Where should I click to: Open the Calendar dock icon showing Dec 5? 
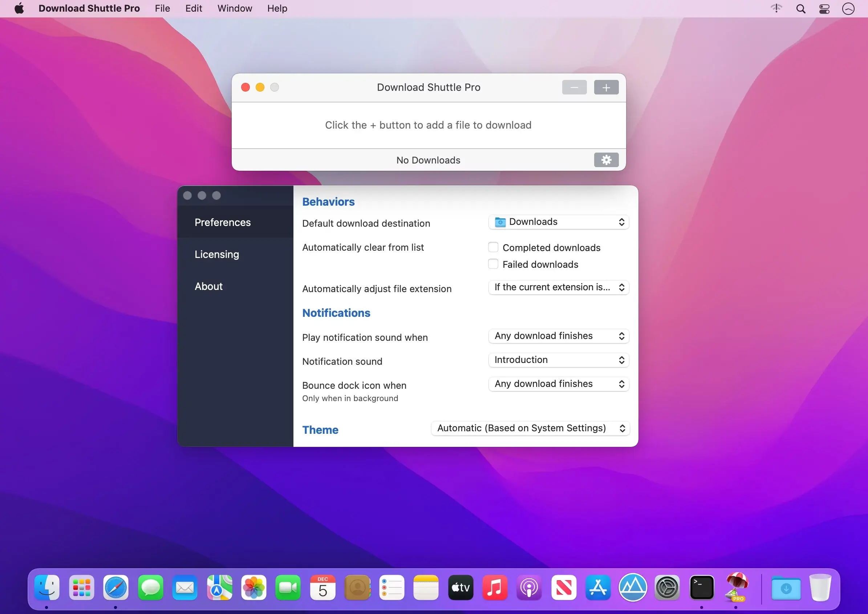pos(323,588)
